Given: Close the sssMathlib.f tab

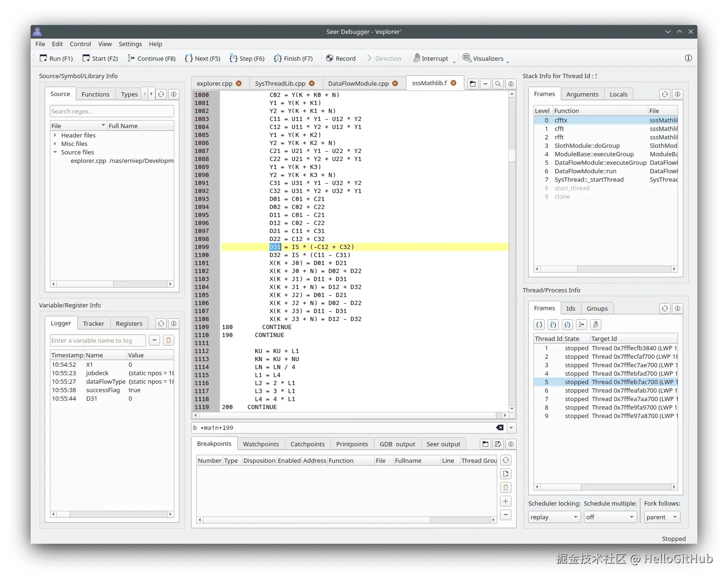Looking at the screenshot, I should 453,83.
